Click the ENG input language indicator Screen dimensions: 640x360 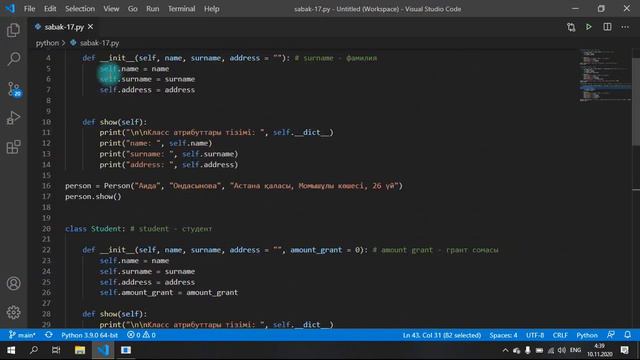tap(575, 350)
